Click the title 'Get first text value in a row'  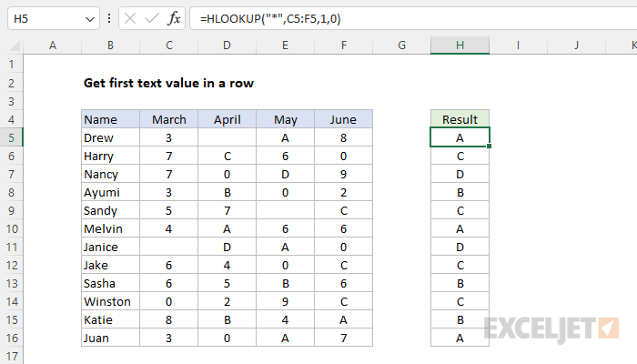tap(168, 83)
